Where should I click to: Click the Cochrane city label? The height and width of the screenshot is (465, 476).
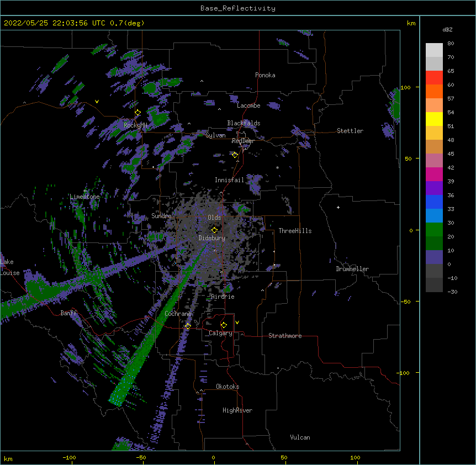(178, 314)
